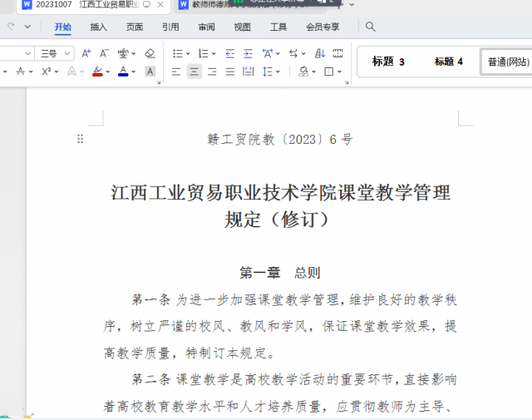Open the search magnifier in ribbon
The width and height of the screenshot is (532, 420).
(371, 27)
